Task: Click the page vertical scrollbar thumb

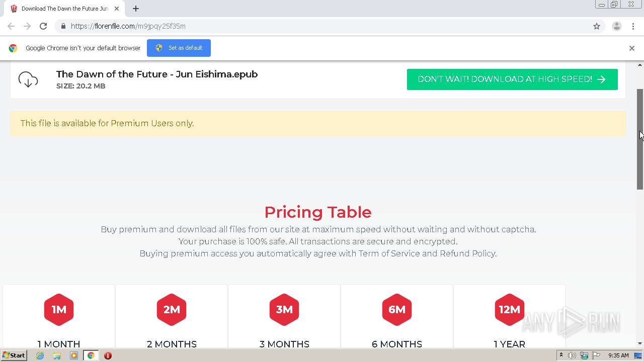Action: 640,139
